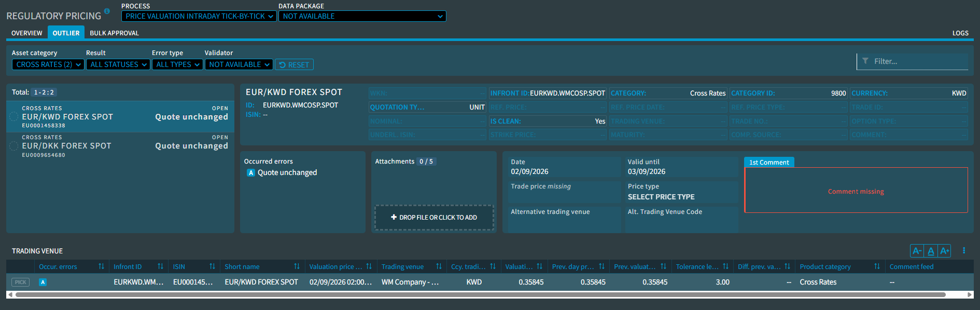Open the three-dot table options menu
This screenshot has height=310, width=980.
click(x=964, y=251)
